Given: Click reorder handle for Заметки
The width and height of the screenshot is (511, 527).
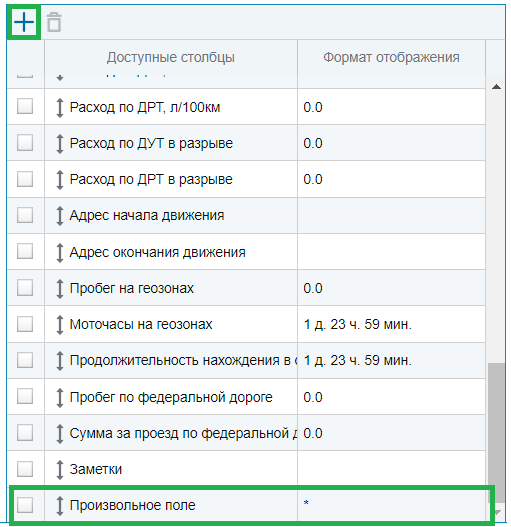Looking at the screenshot, I should [x=60, y=470].
